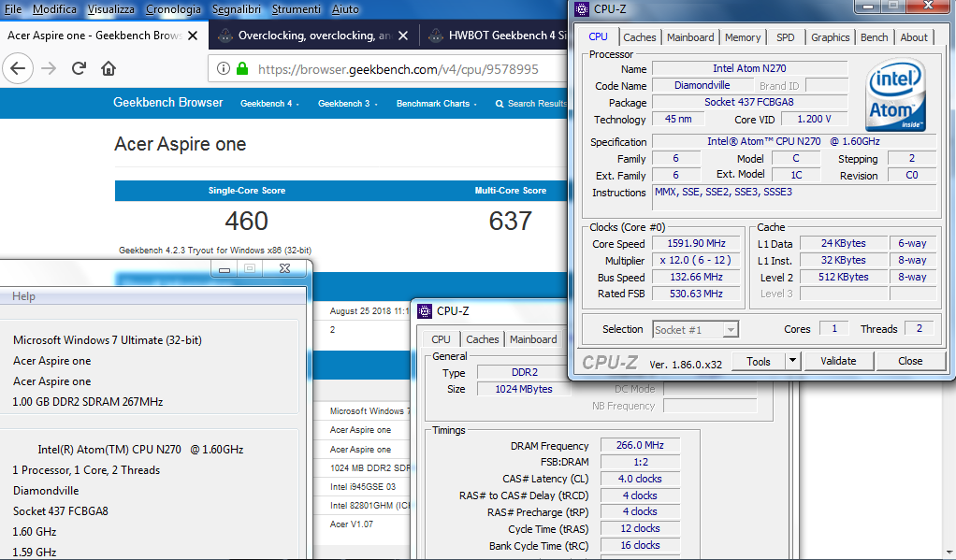Click the Level 2 cache value 512 KBytes

[843, 277]
